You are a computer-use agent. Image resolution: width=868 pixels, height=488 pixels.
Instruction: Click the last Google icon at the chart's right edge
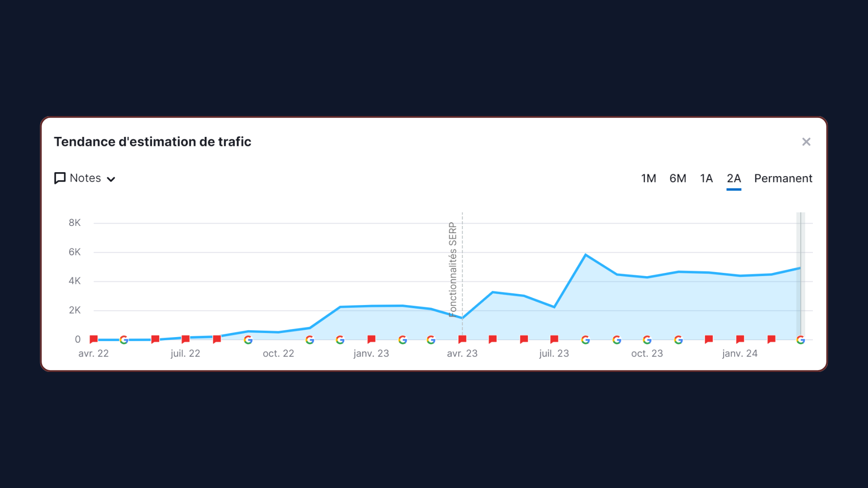tap(801, 340)
